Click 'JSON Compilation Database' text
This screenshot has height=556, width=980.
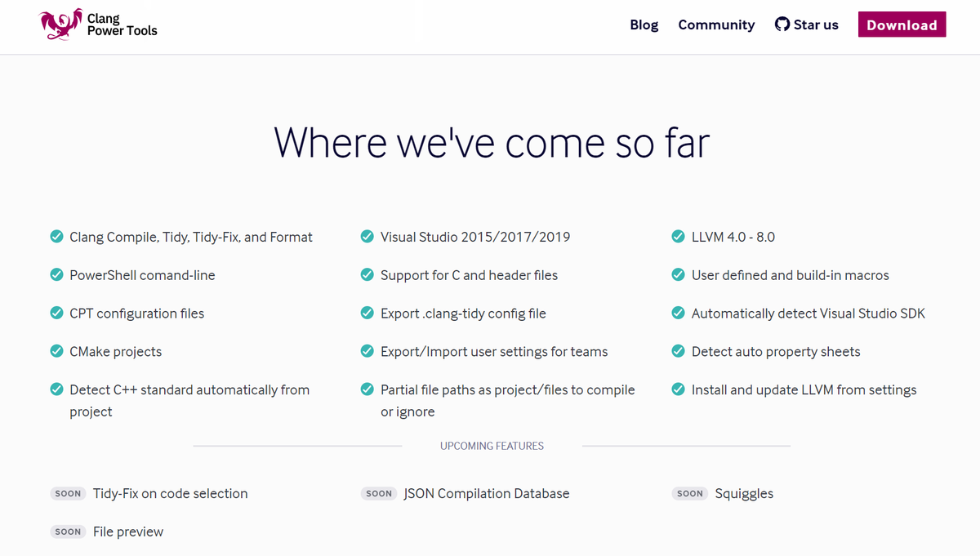[487, 493]
